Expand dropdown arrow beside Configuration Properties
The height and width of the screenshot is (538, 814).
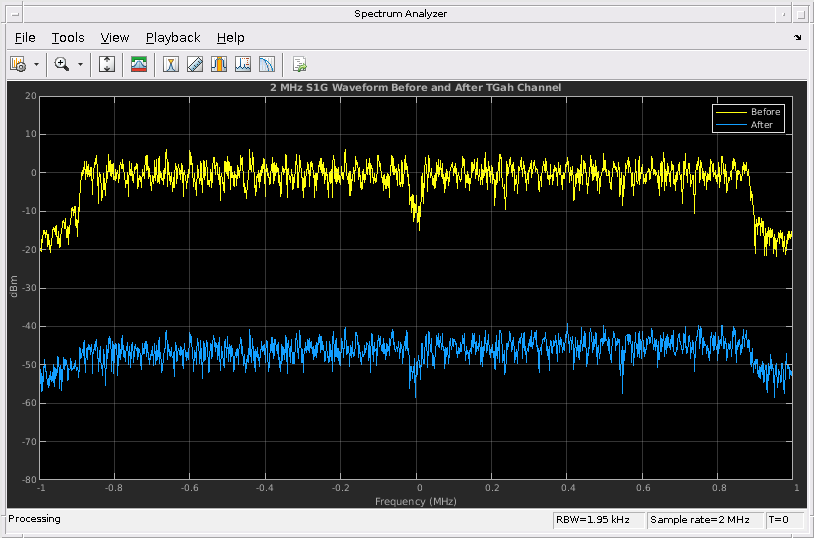(x=37, y=64)
